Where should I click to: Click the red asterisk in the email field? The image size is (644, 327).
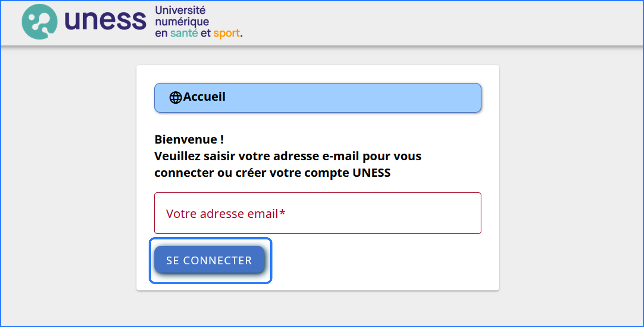coord(282,213)
